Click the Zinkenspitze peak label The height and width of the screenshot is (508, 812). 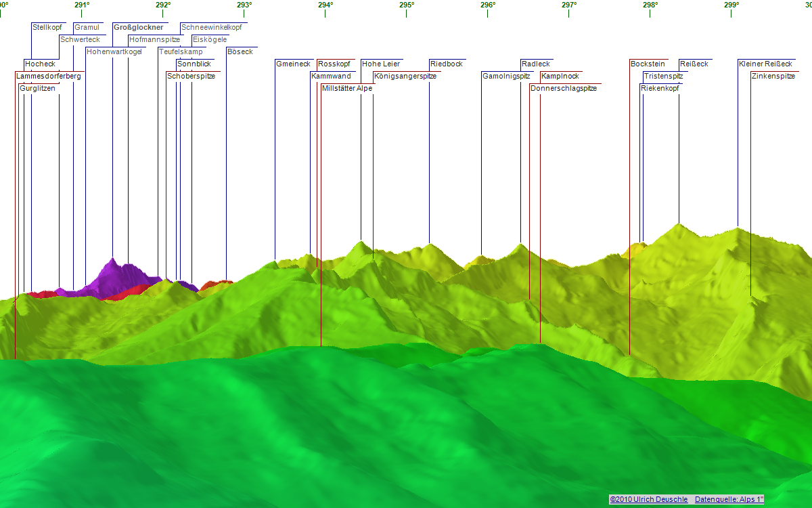[x=773, y=77]
